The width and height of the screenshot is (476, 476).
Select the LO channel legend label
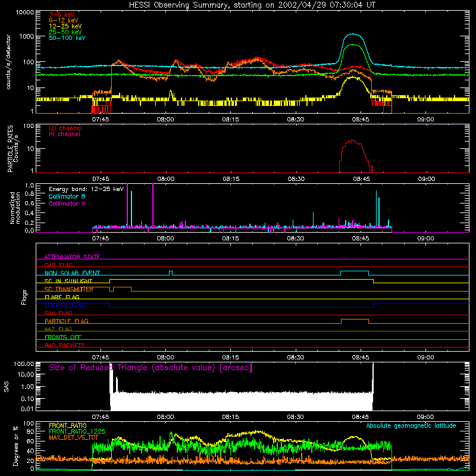(65, 128)
